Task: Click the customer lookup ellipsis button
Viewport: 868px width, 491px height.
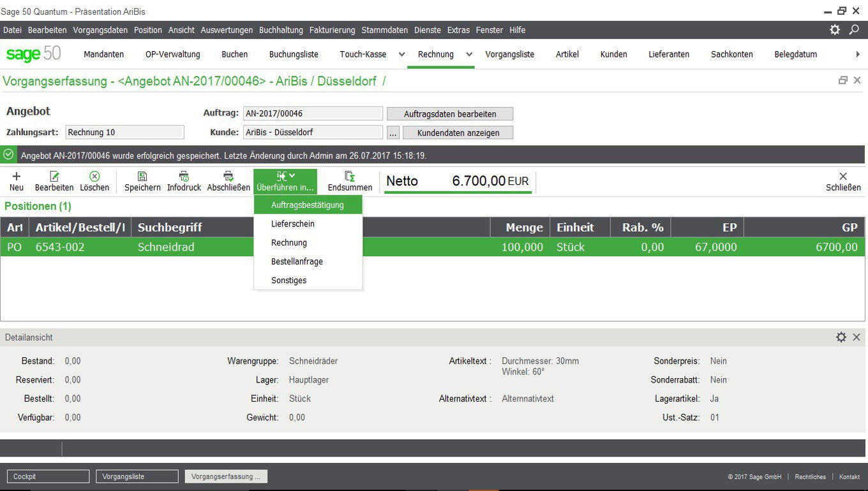Action: click(x=393, y=133)
